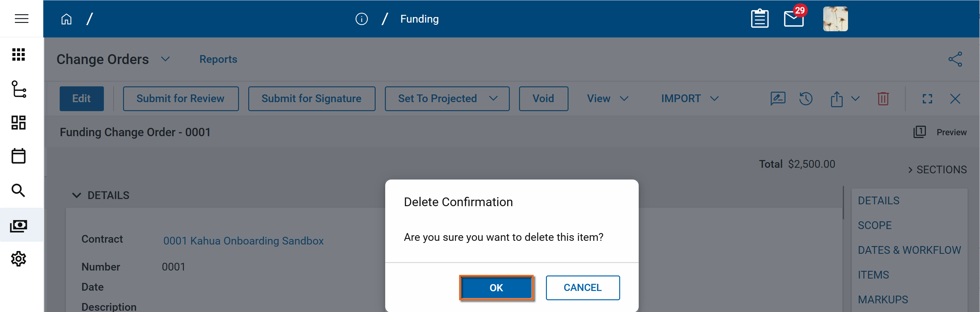This screenshot has width=980, height=312.
Task: Toggle the hamburger navigation menu
Action: coord(21,19)
